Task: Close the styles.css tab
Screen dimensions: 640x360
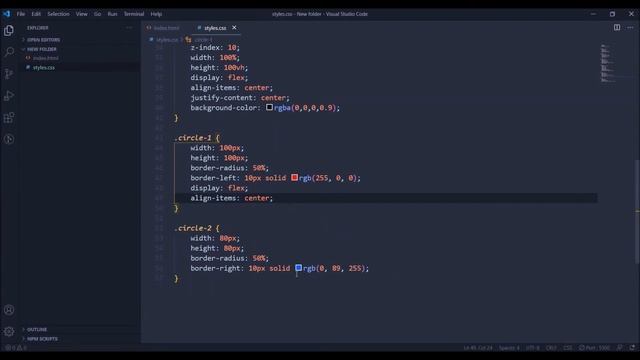Action: tap(234, 27)
